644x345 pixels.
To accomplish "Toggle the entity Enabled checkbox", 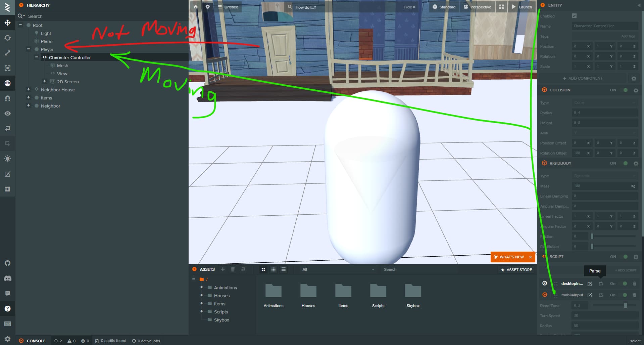I will point(574,16).
